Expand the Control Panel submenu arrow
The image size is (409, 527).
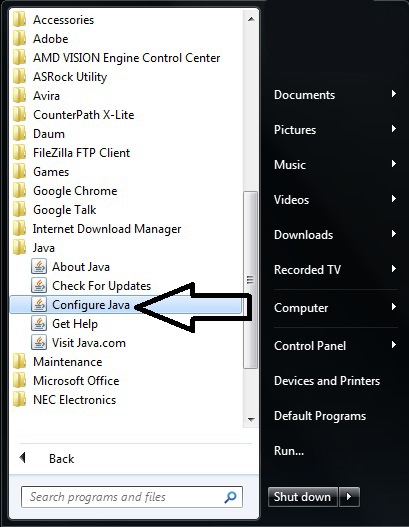[x=394, y=345]
